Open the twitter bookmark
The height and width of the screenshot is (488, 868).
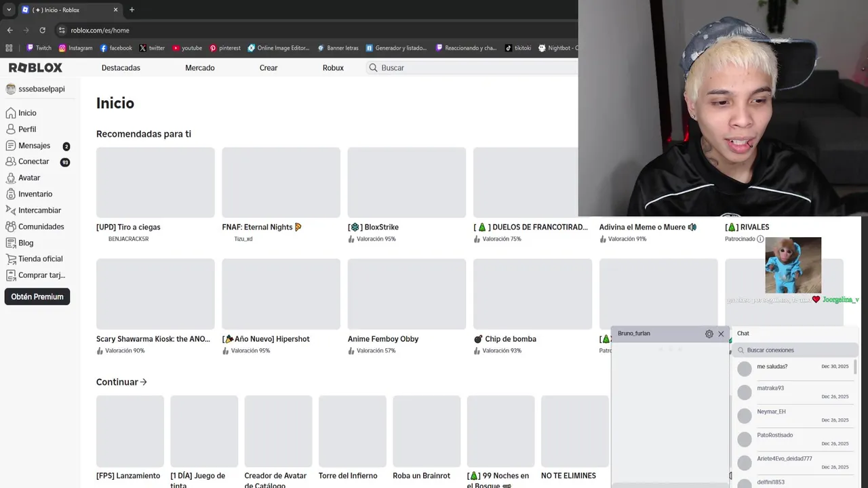pyautogui.click(x=152, y=48)
